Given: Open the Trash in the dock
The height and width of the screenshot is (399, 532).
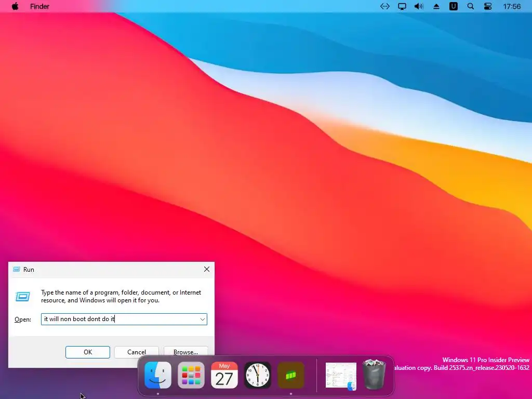Looking at the screenshot, I should tap(374, 375).
